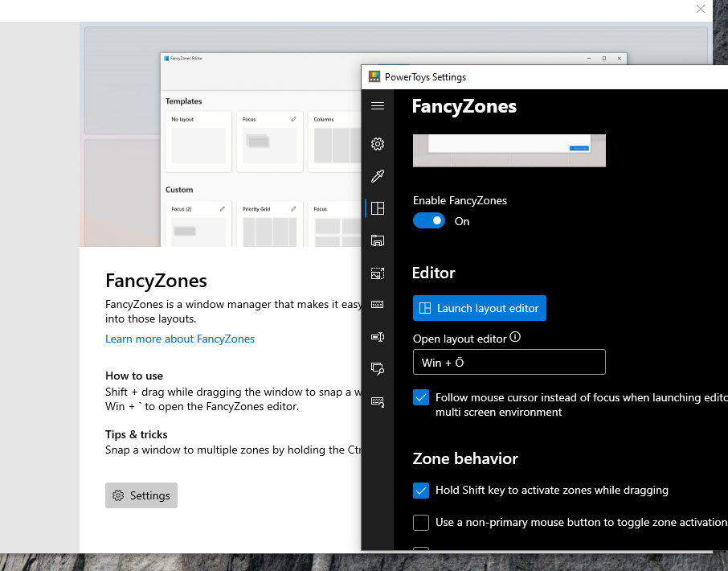Open General settings via the gear icon
The width and height of the screenshot is (728, 571).
tap(378, 144)
